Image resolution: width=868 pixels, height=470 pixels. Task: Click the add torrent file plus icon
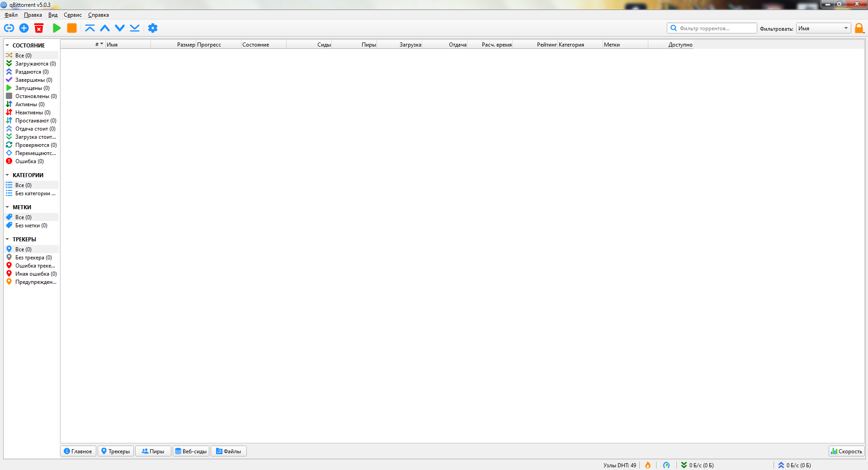pyautogui.click(x=24, y=28)
